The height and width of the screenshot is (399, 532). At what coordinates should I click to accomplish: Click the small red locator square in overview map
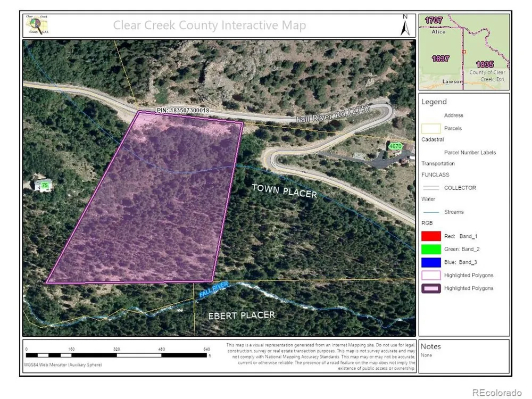coord(464,52)
